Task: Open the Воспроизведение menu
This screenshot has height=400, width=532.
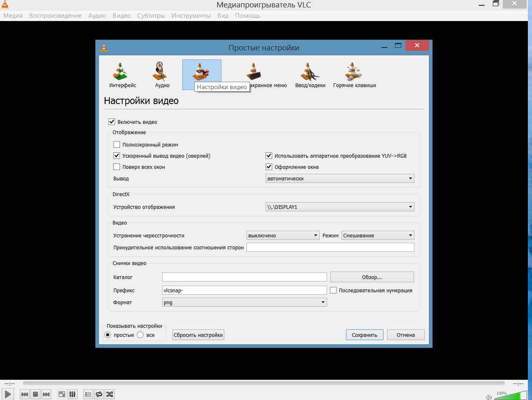Action: (x=55, y=16)
